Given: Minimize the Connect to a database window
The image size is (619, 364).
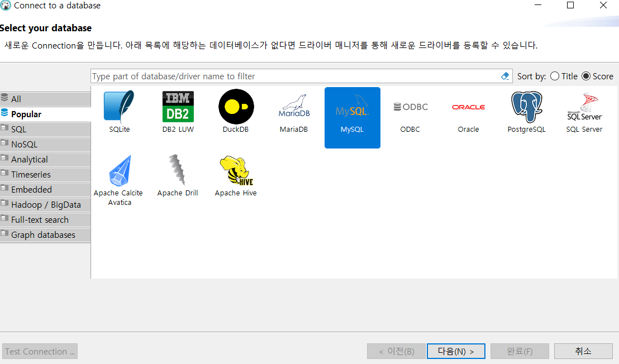Looking at the screenshot, I should [537, 5].
